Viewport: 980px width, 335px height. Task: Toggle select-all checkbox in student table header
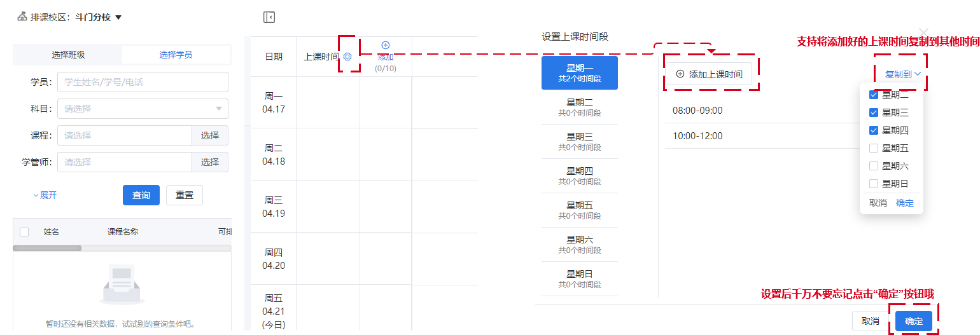click(x=24, y=232)
